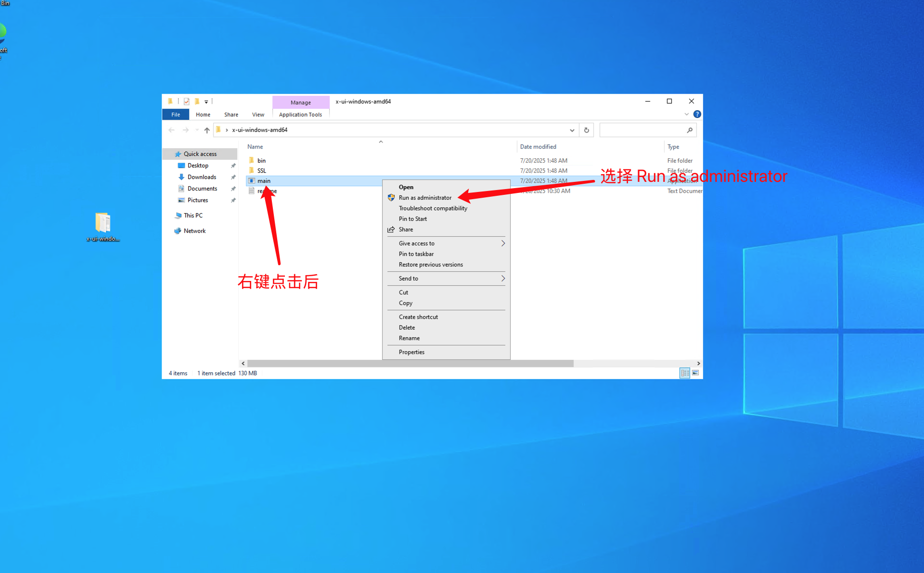
Task: Click the refresh icon in address bar
Action: click(x=586, y=130)
